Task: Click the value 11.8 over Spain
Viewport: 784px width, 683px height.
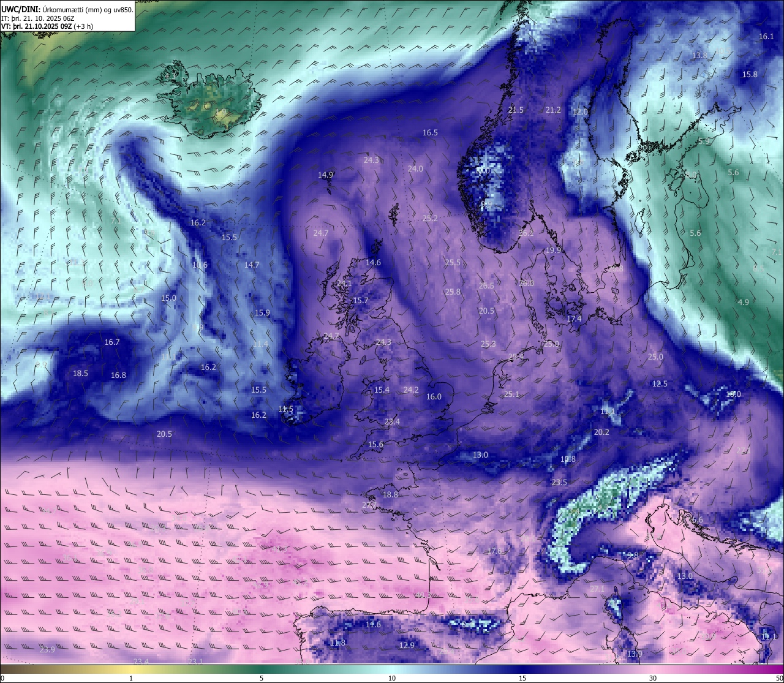Action: (337, 643)
